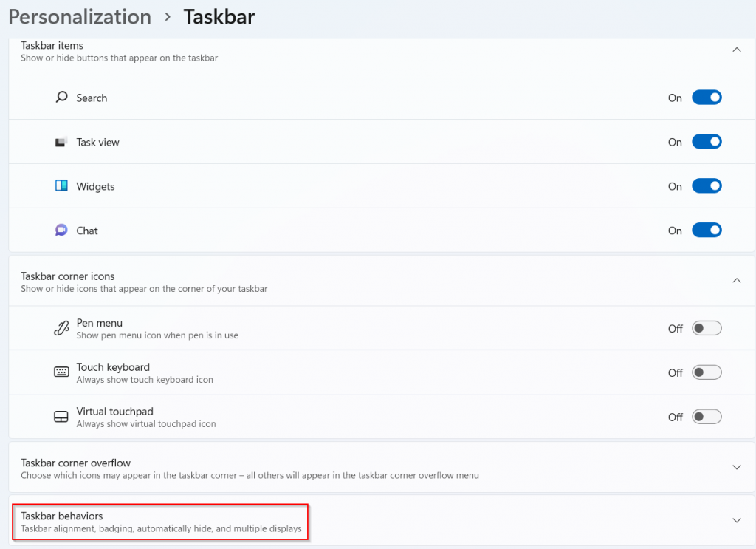Screen dimensions: 756x549
Task: Disable the Task view toggle
Action: click(x=707, y=142)
